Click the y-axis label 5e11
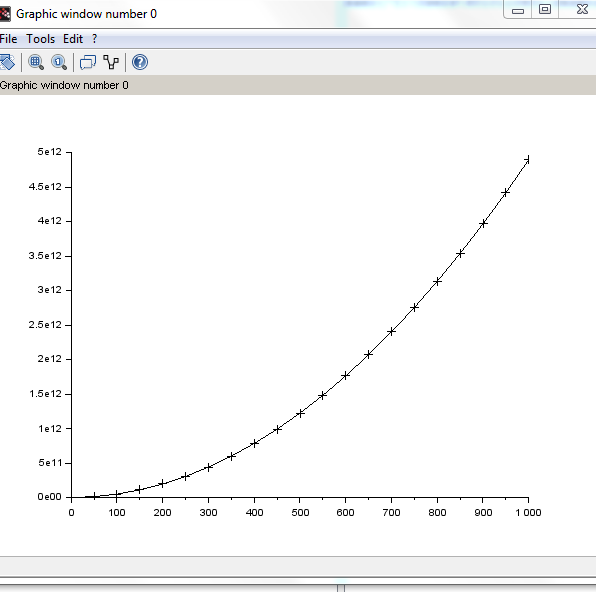 [x=50, y=463]
